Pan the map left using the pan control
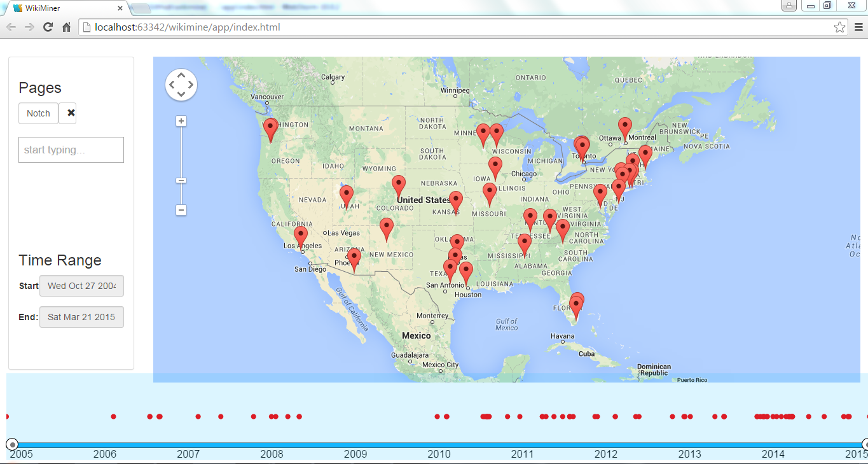The height and width of the screenshot is (464, 868). pyautogui.click(x=172, y=85)
